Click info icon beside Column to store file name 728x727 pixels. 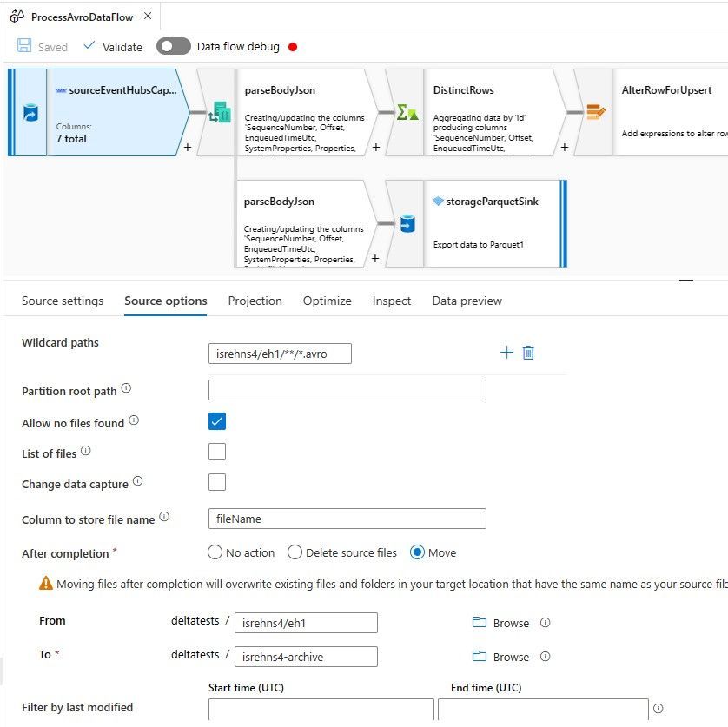(164, 517)
